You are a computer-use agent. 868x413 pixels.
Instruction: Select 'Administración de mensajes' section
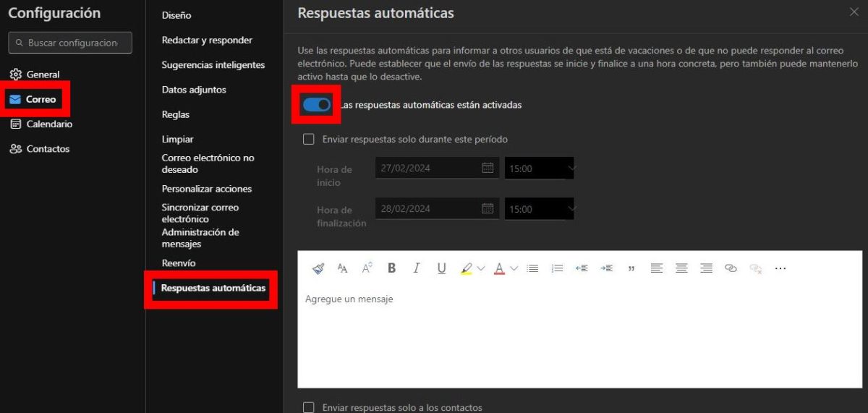click(200, 238)
